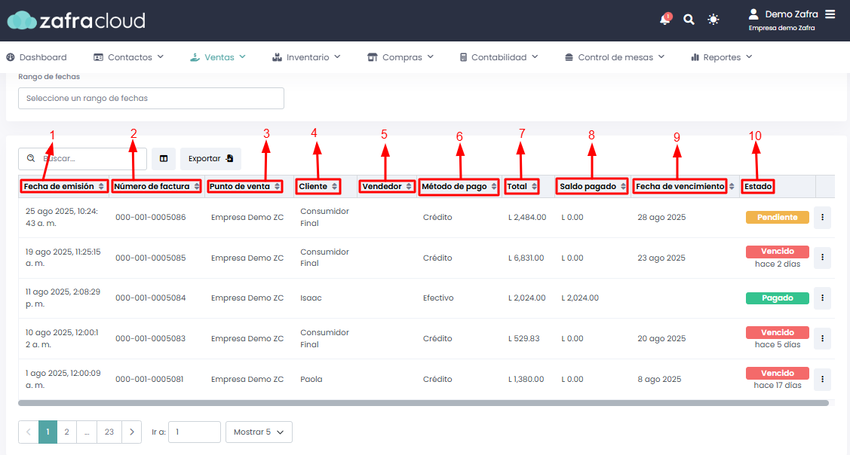Open the notifications bell icon
Screen dimensions: 850x455
tap(665, 20)
